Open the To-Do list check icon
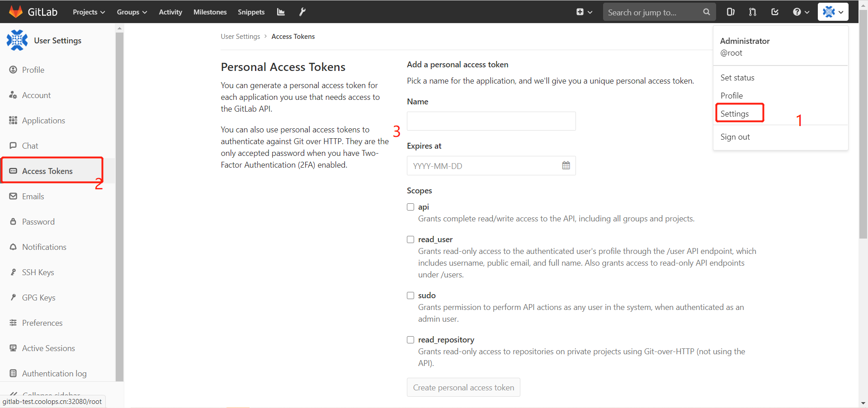Viewport: 868px width, 408px height. click(x=775, y=12)
